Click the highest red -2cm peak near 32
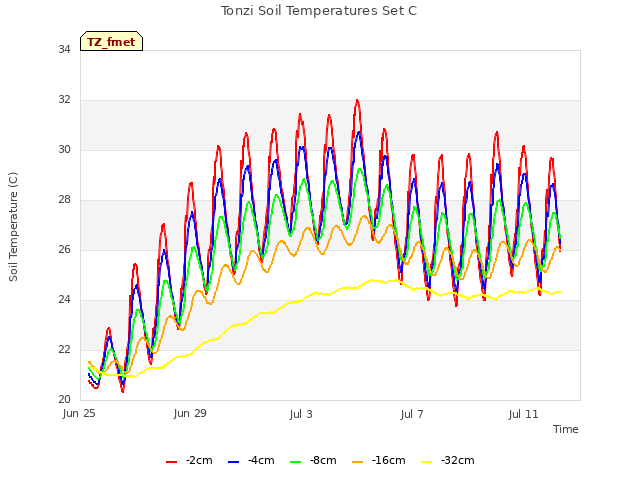This screenshot has height=480, width=640. pyautogui.click(x=357, y=100)
